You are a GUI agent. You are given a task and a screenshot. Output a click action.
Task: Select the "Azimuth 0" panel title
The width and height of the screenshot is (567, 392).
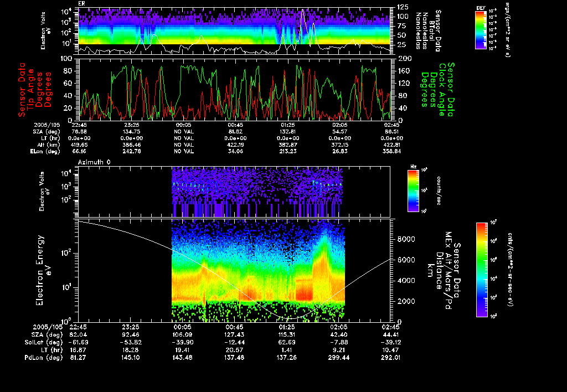pos(94,162)
